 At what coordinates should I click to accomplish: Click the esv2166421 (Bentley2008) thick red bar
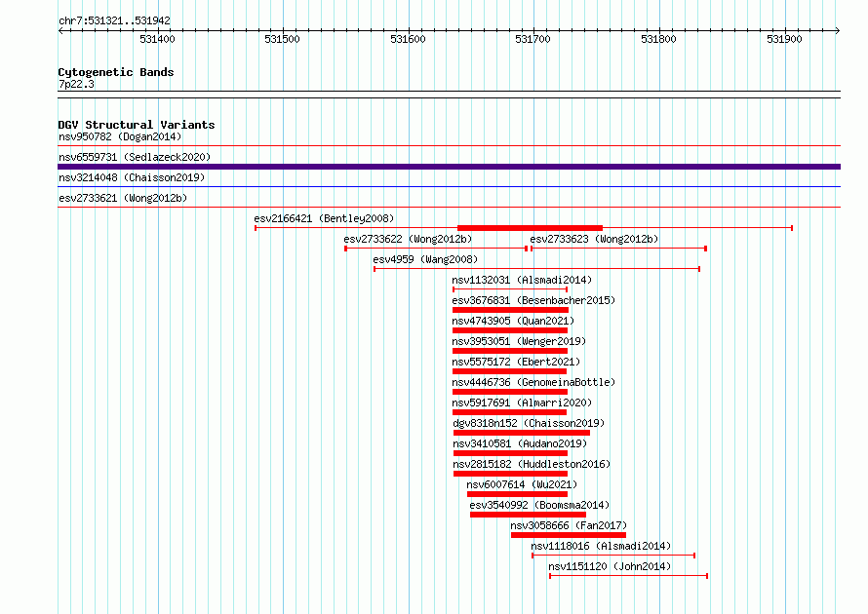[530, 228]
